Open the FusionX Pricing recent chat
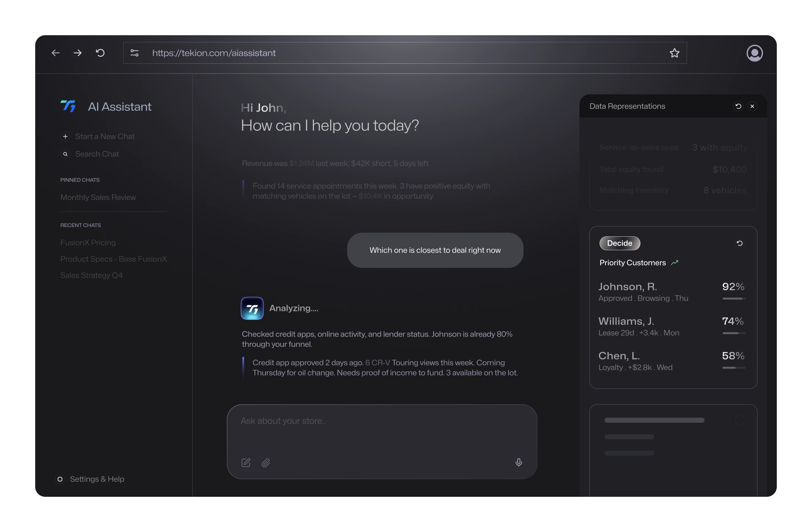 [88, 242]
